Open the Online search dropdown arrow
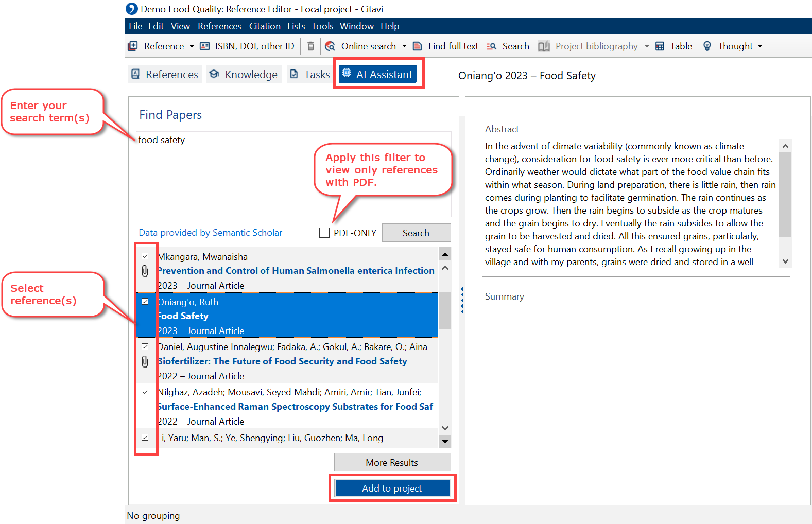 [x=404, y=46]
